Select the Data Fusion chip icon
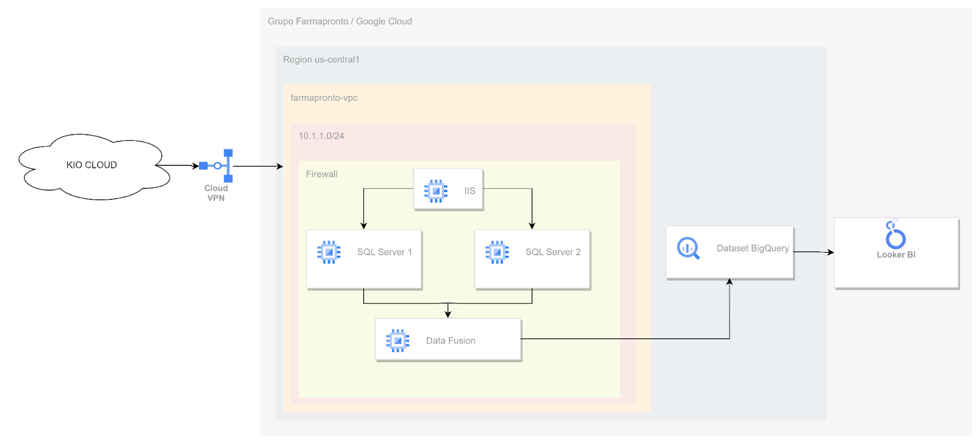This screenshot has height=443, width=980. pos(398,341)
